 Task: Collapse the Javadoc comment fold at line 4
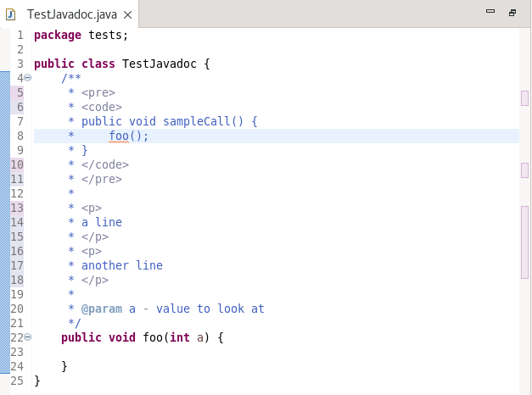28,78
